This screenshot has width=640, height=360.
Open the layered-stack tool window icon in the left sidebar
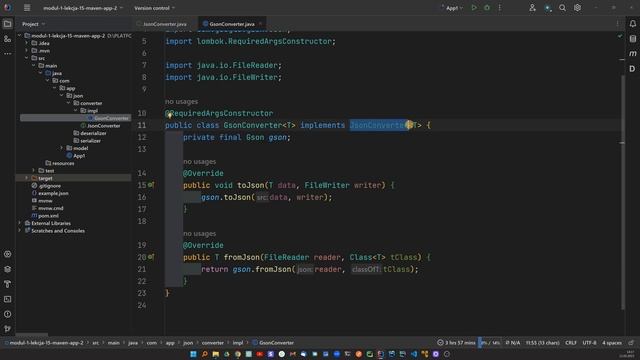tap(7, 269)
